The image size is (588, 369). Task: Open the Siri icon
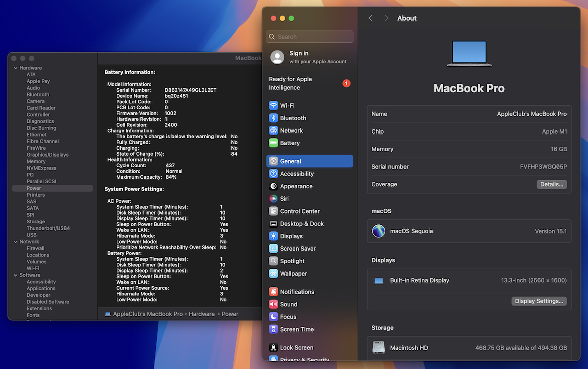(273, 199)
